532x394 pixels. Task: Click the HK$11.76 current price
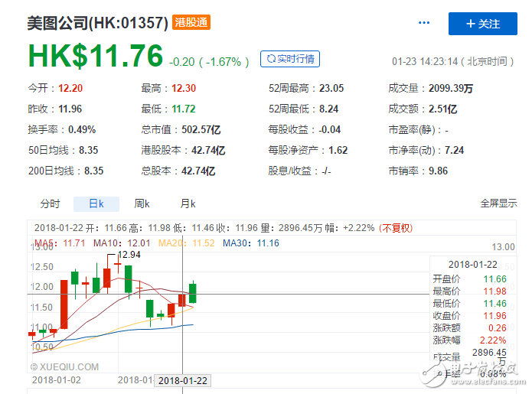96,57
